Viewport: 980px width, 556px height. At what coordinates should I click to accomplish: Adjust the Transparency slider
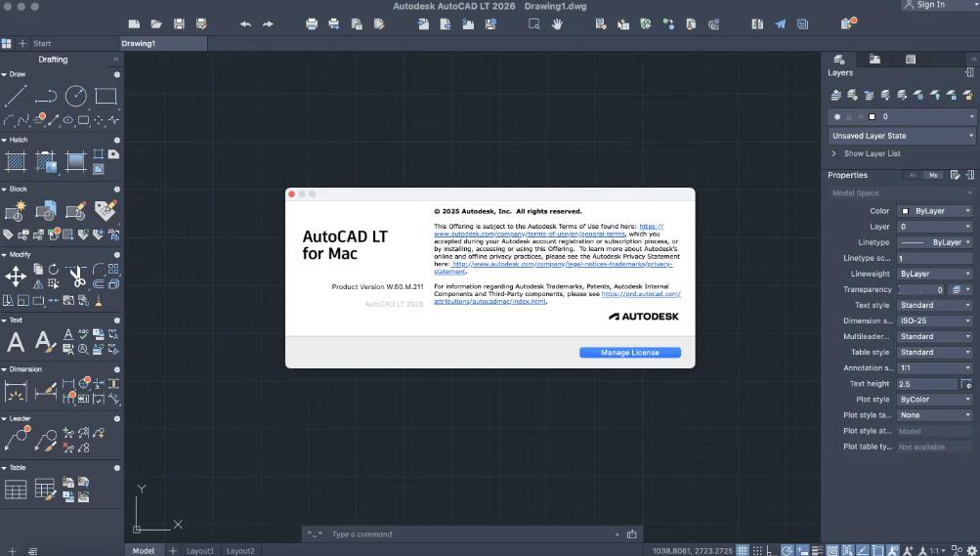921,290
